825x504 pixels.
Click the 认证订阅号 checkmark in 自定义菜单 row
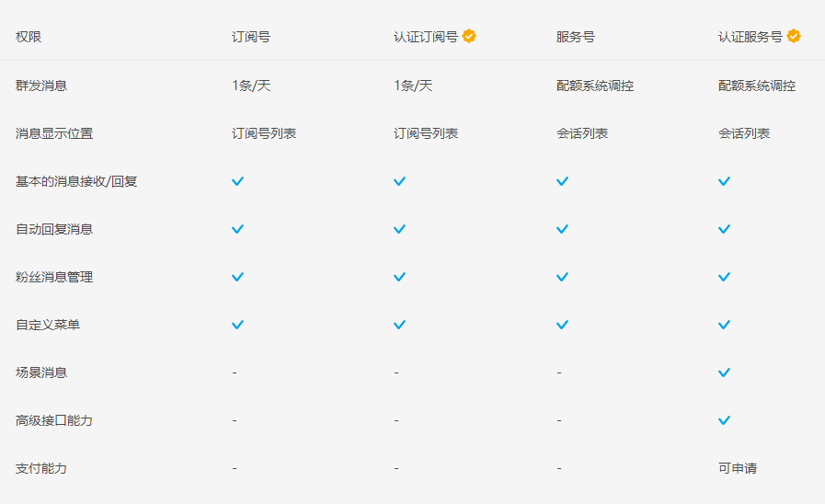pyautogui.click(x=400, y=326)
